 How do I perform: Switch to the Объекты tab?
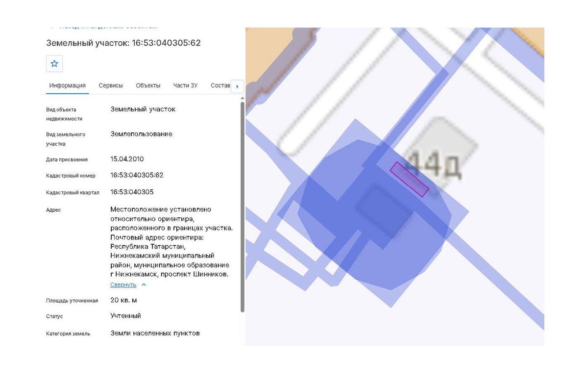148,85
